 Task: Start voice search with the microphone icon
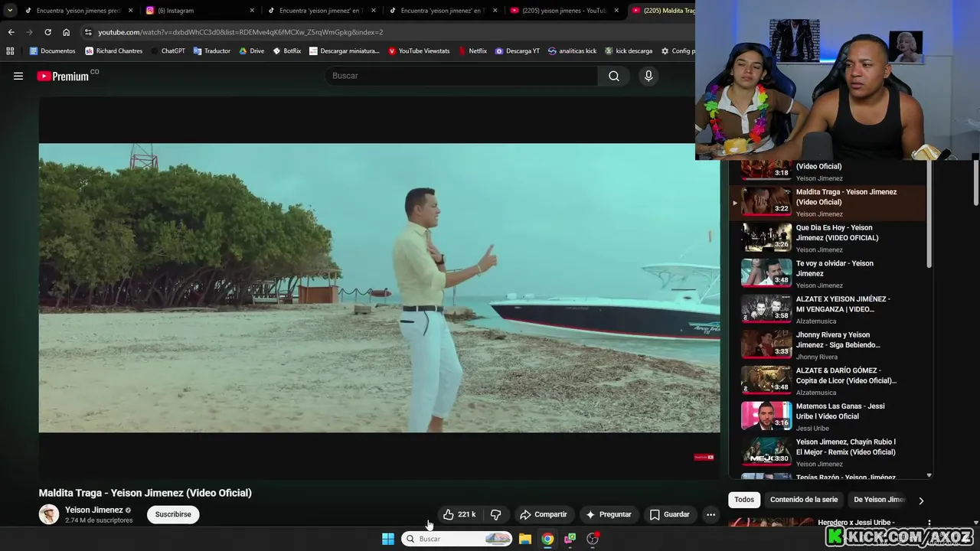[648, 76]
